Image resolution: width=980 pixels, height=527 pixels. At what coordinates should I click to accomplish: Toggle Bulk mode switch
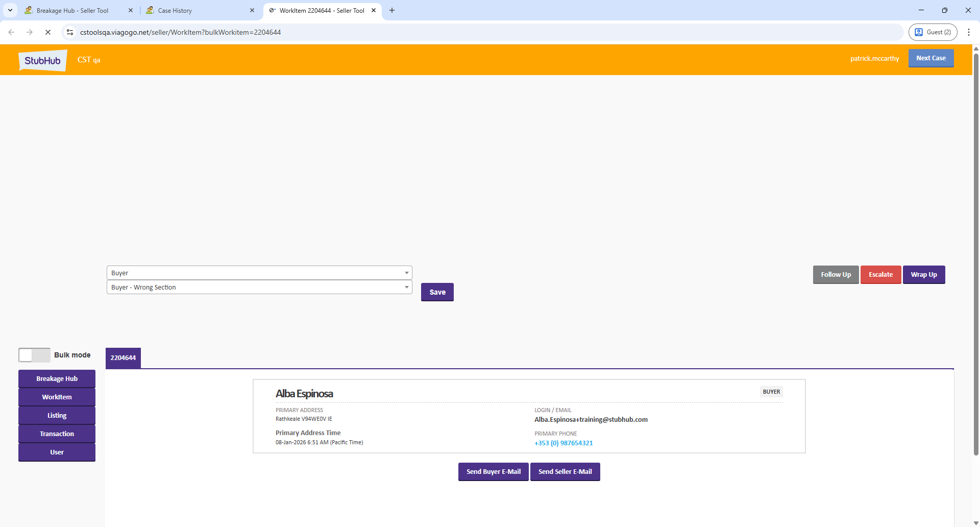tap(34, 355)
